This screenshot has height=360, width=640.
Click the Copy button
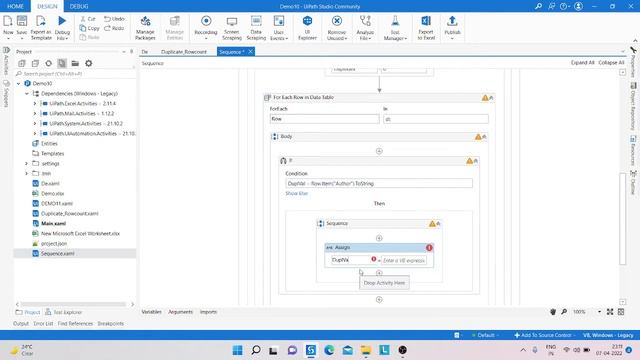pyautogui.click(x=89, y=28)
